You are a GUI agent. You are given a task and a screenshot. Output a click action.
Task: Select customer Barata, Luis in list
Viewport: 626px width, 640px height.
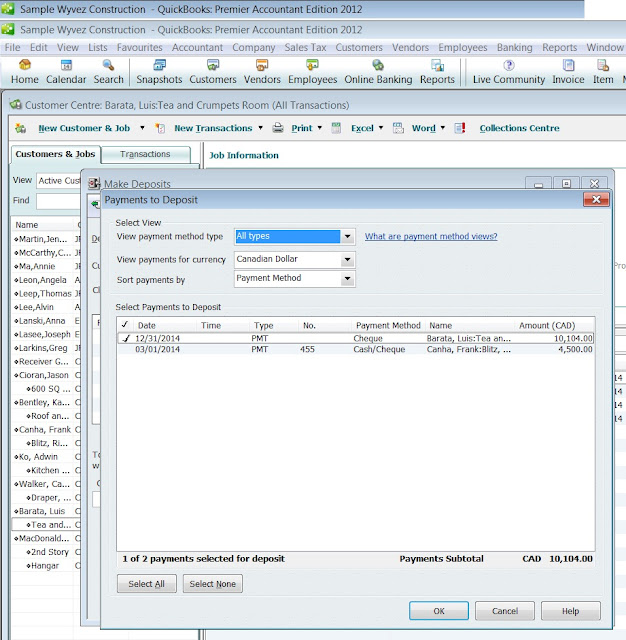point(42,511)
